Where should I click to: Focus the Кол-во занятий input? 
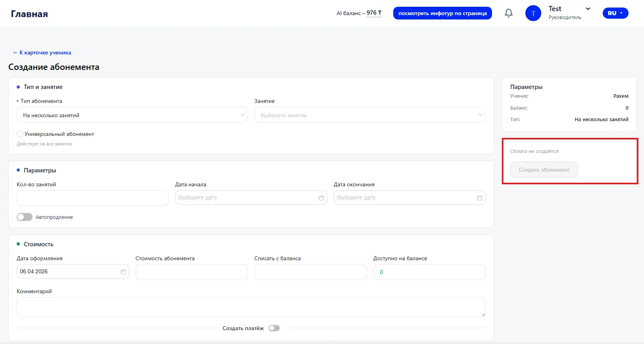pos(92,198)
